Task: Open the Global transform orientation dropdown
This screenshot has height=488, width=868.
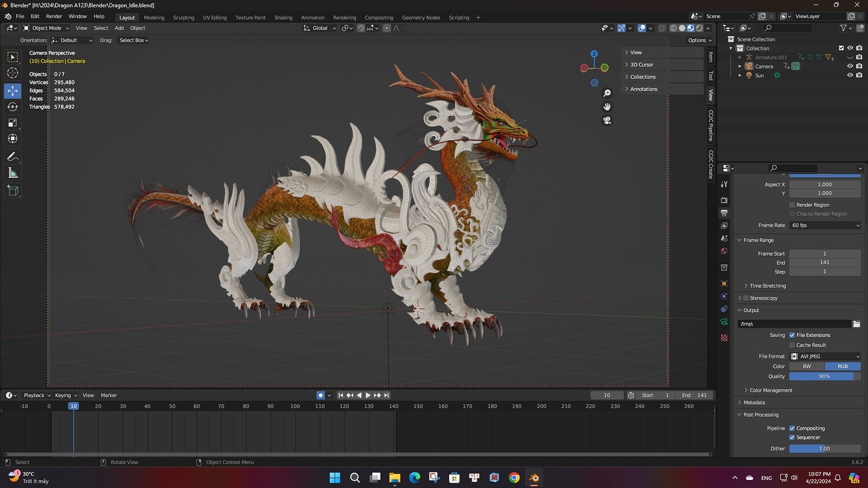Action: 319,28
